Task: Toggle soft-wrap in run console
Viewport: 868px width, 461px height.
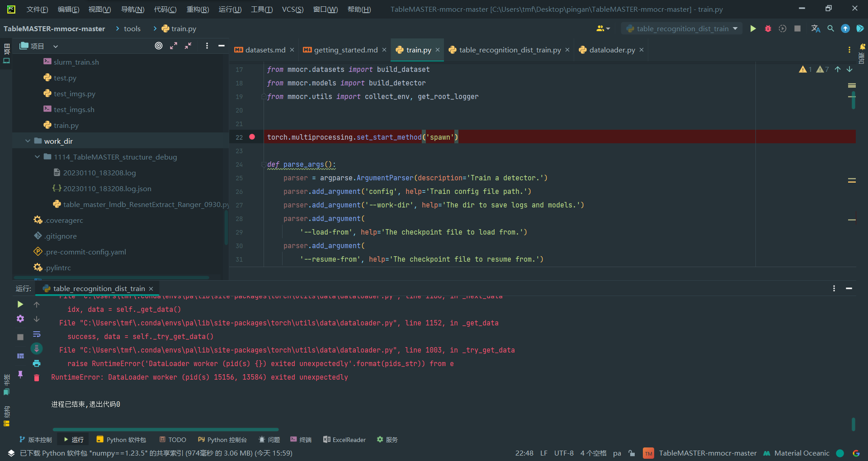Action: [x=37, y=334]
